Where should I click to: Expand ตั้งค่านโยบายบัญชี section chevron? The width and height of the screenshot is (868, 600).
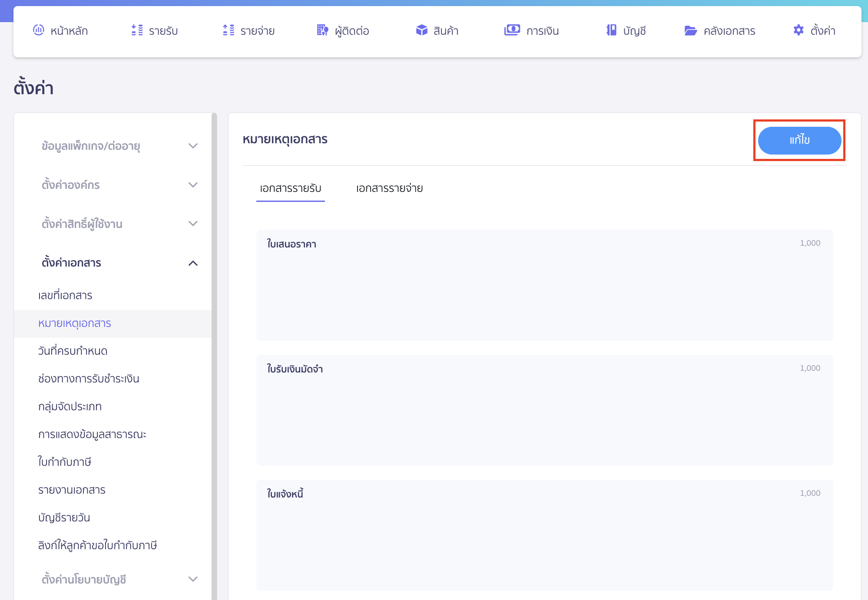point(193,579)
